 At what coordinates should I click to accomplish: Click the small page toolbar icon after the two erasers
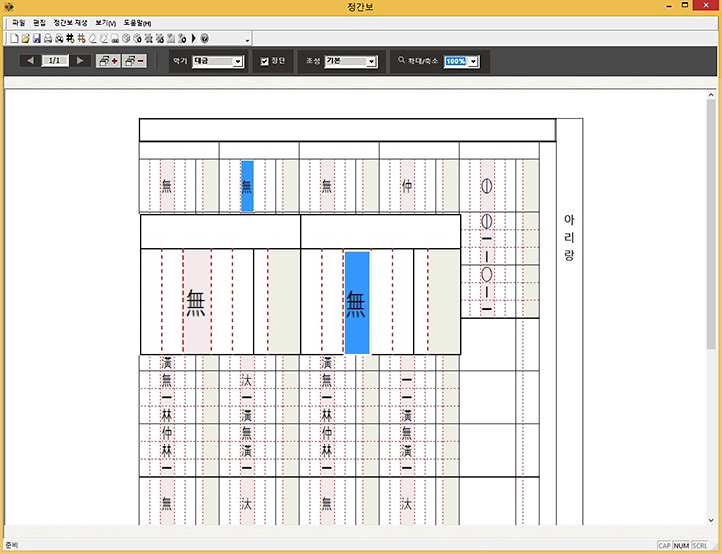[115, 39]
